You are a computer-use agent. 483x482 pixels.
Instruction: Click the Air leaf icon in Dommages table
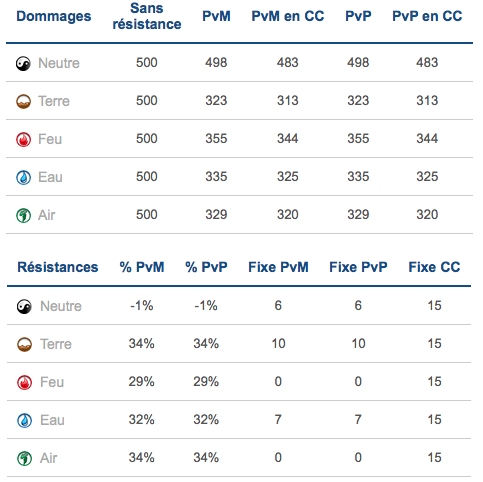[x=23, y=215]
